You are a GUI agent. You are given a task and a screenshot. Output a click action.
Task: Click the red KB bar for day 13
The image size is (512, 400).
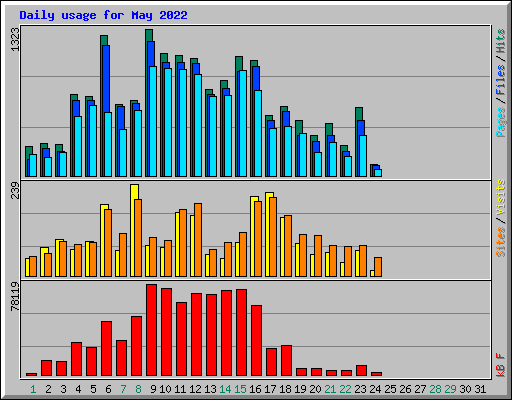click(211, 335)
